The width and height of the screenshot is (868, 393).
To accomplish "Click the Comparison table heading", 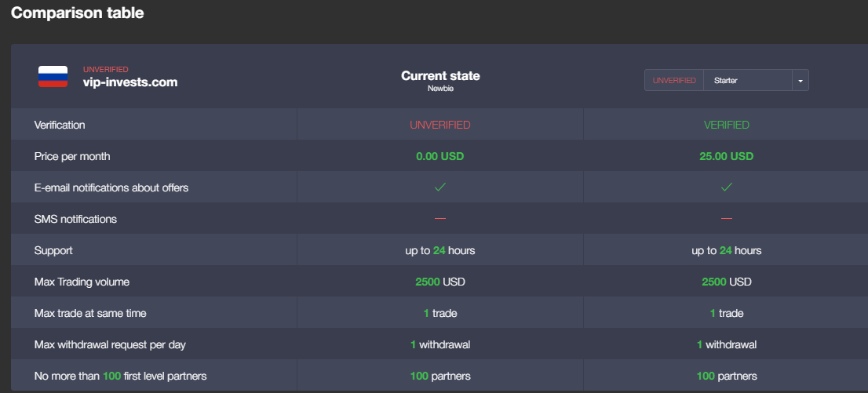I will click(77, 13).
